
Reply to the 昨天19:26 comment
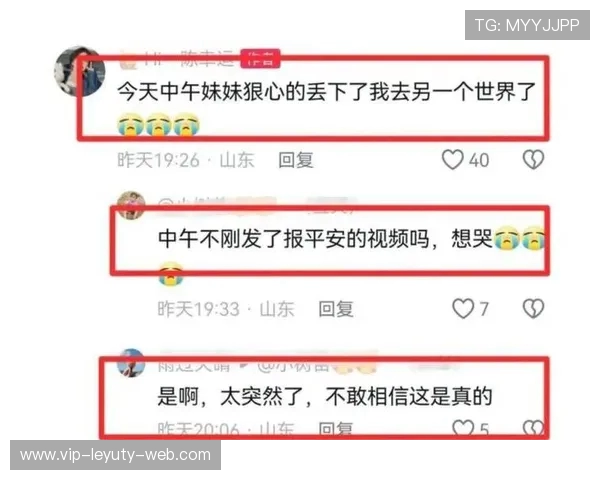(x=296, y=160)
